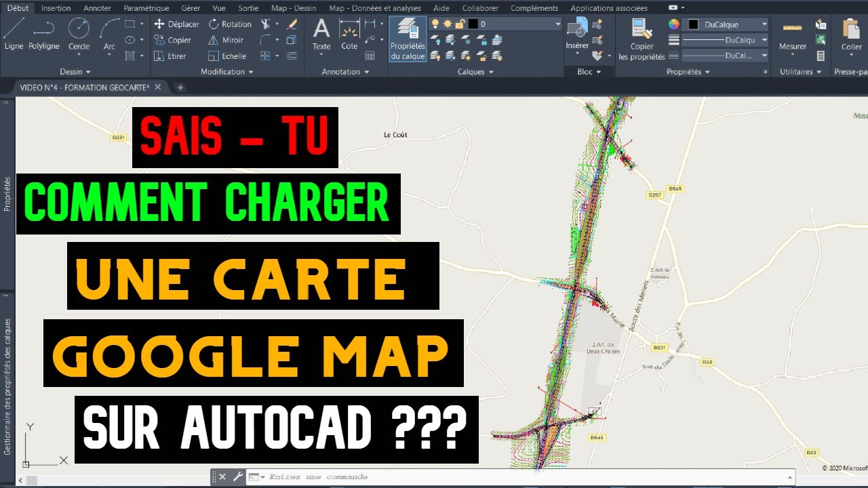Select the Ligne drawing tool

click(x=14, y=34)
